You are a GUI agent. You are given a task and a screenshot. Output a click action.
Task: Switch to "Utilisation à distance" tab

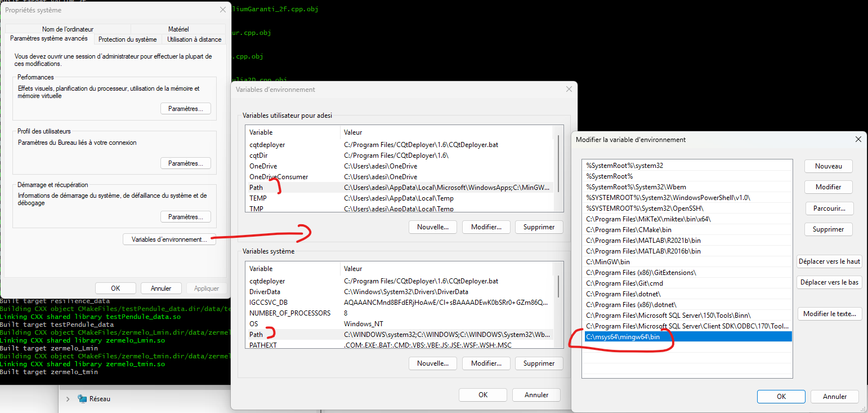coord(194,39)
